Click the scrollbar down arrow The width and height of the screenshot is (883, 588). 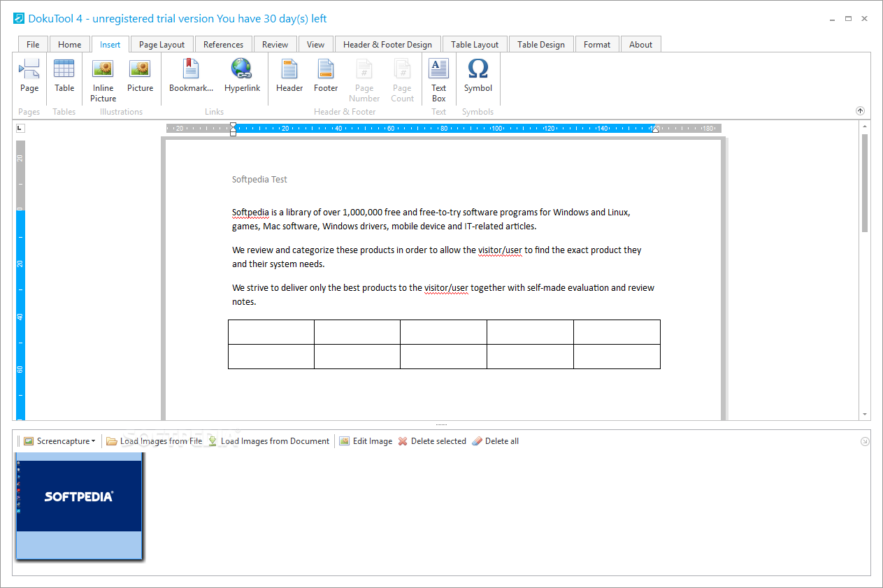[x=865, y=414]
